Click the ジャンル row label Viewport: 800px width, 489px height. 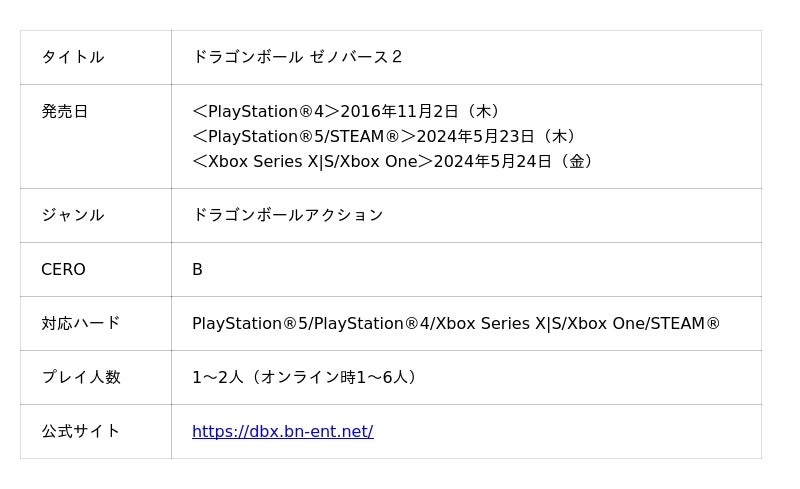pos(72,215)
